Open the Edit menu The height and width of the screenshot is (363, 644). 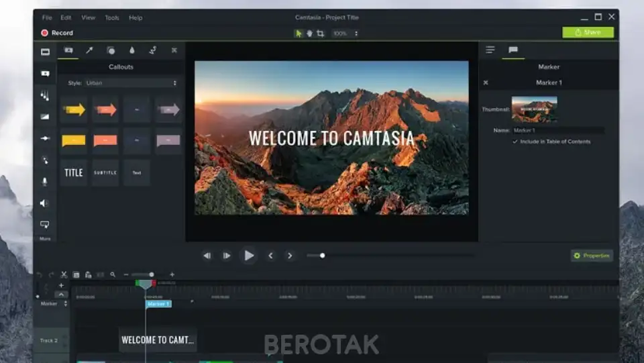coord(66,17)
